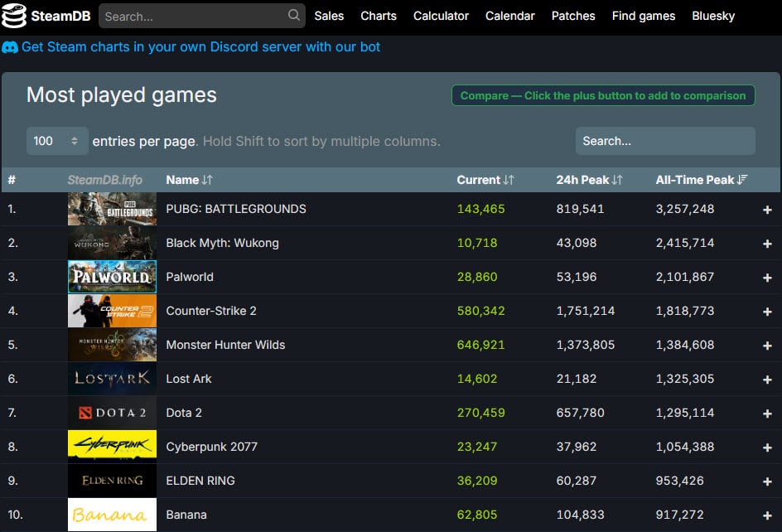This screenshot has height=532, width=782.
Task: Open the Bluesky link in navigation
Action: tap(714, 16)
